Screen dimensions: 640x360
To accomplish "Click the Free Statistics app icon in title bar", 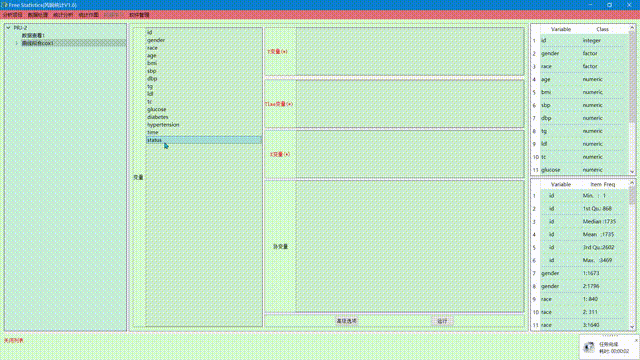I will [4, 5].
